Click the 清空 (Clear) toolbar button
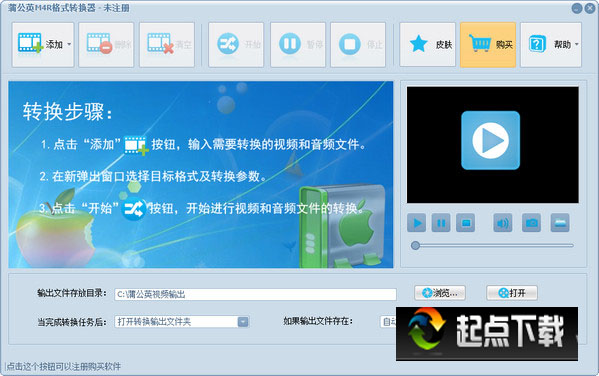The image size is (599, 376). [167, 45]
